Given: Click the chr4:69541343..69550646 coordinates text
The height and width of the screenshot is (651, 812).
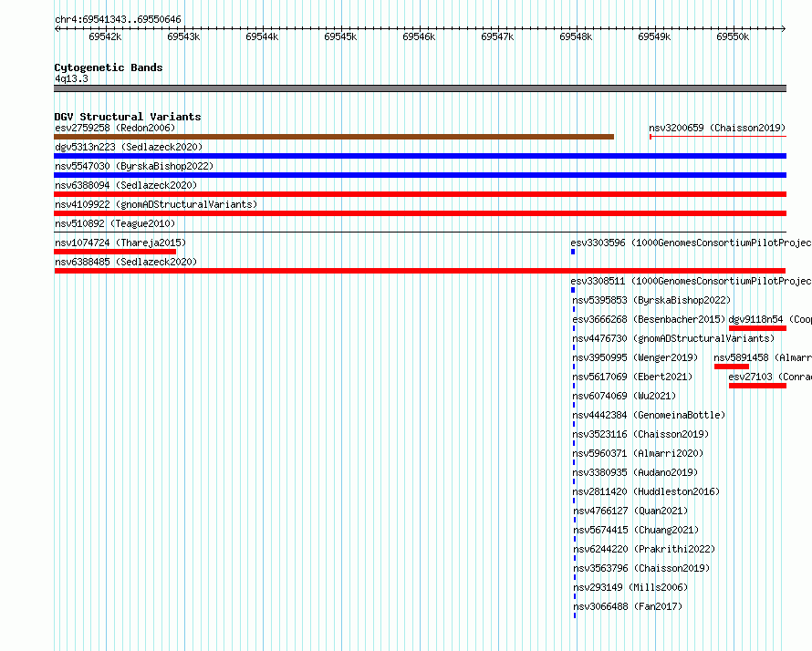Looking at the screenshot, I should coord(118,20).
